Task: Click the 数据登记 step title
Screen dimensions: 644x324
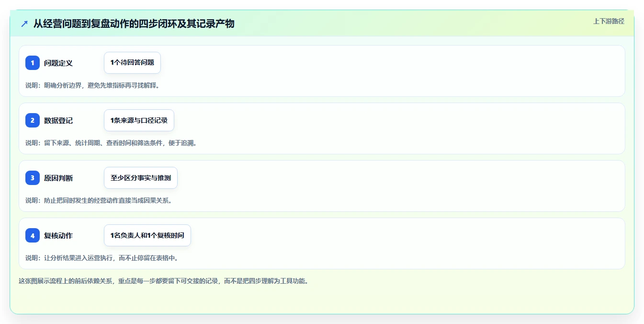Action: (x=58, y=120)
